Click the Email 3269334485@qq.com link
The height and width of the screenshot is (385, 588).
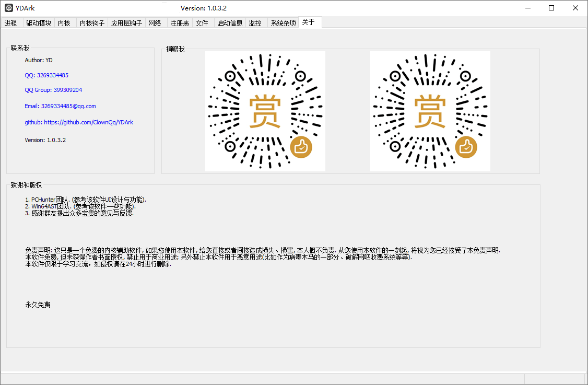(61, 106)
